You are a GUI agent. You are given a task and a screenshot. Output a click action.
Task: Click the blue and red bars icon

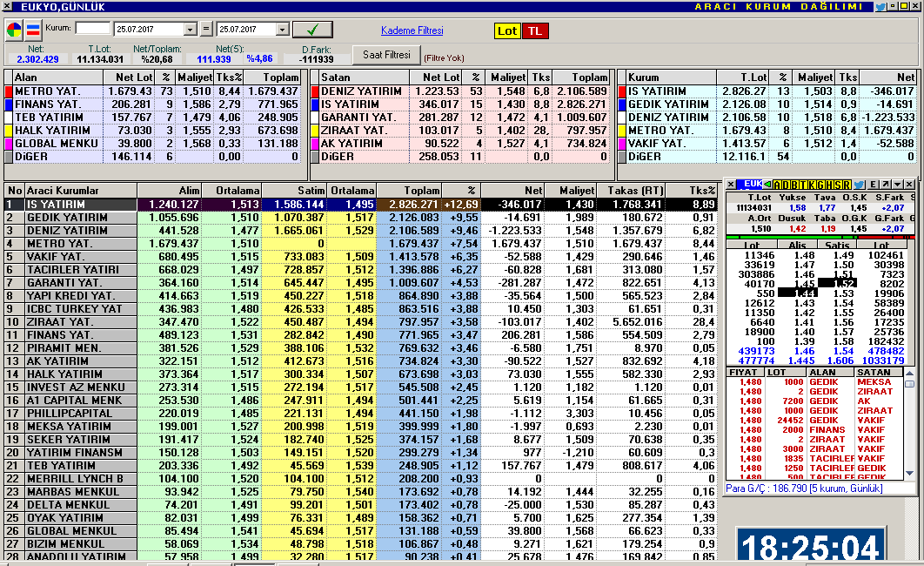click(33, 30)
